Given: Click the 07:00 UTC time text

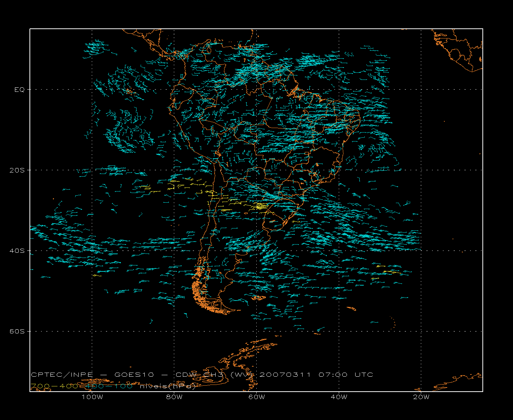Looking at the screenshot, I should pyautogui.click(x=345, y=375).
